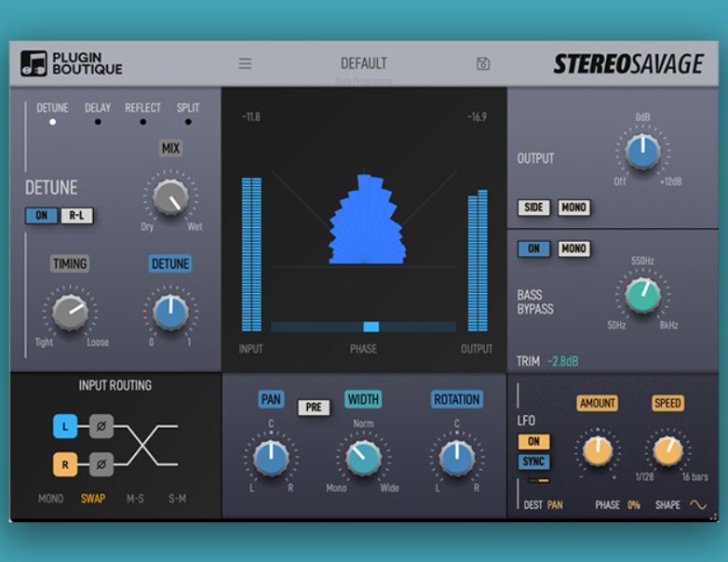Click the LFO AMOUNT label
728x562 pixels.
click(598, 403)
